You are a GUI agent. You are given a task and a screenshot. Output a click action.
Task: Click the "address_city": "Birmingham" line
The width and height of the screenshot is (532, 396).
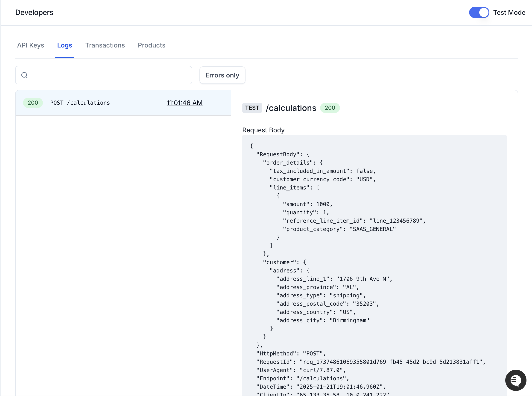click(323, 320)
